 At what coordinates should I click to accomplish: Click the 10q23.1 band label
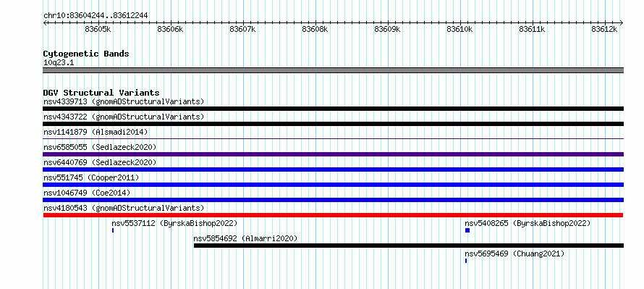59,63
